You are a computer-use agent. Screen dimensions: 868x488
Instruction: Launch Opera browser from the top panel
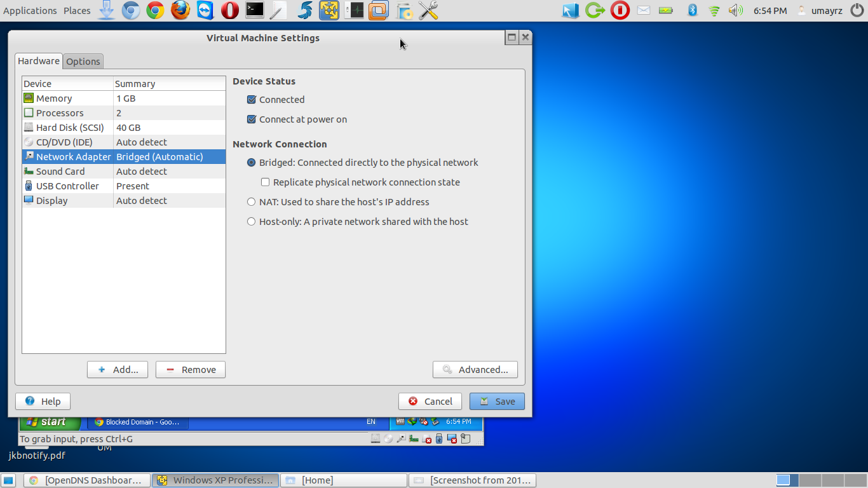[x=230, y=10]
